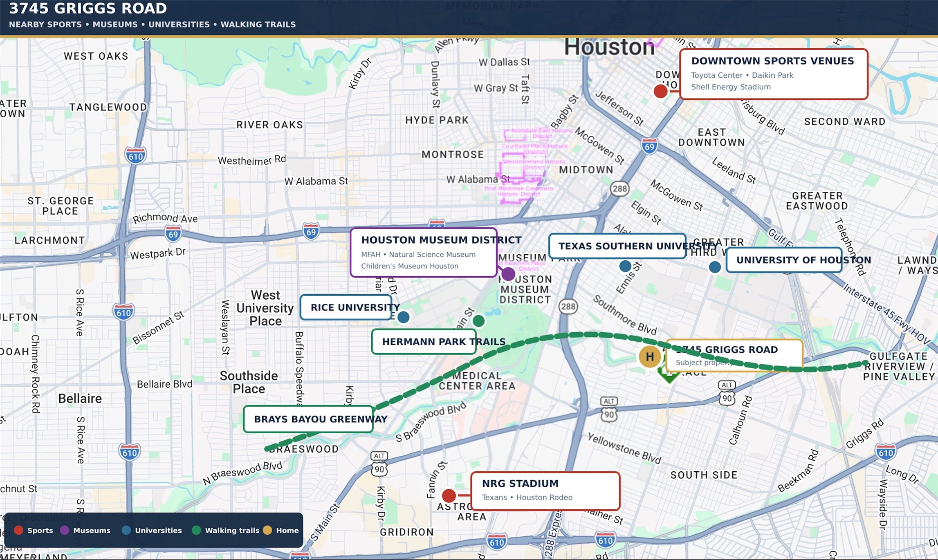Click the SOUTH SIDE neighborhood label
Image resolution: width=938 pixels, height=560 pixels.
click(704, 475)
